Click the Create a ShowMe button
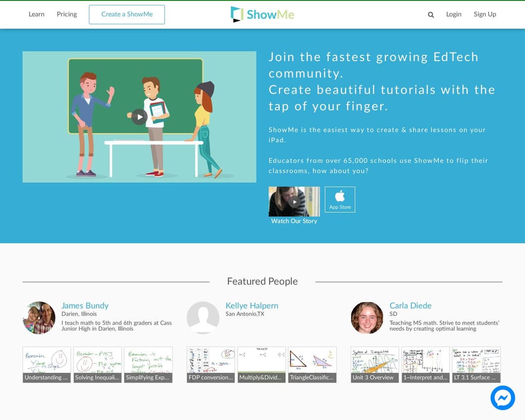The height and width of the screenshot is (420, 525). coord(127,15)
